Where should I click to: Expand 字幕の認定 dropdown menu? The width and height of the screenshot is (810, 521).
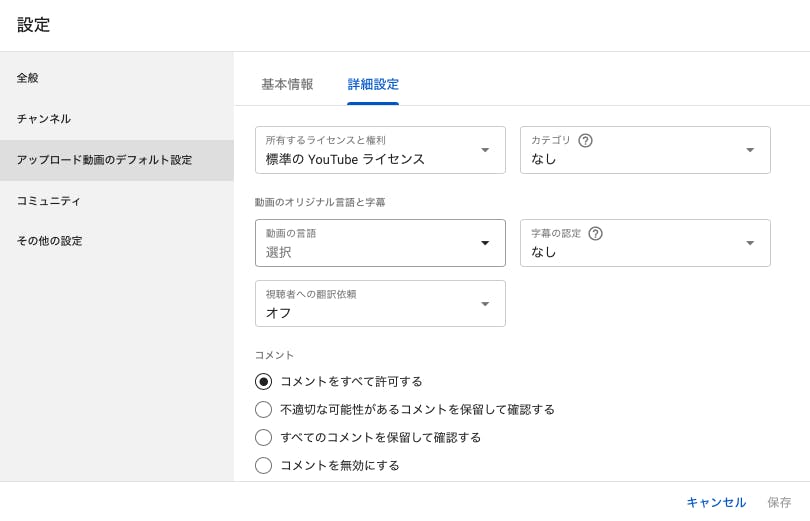[x=645, y=243]
